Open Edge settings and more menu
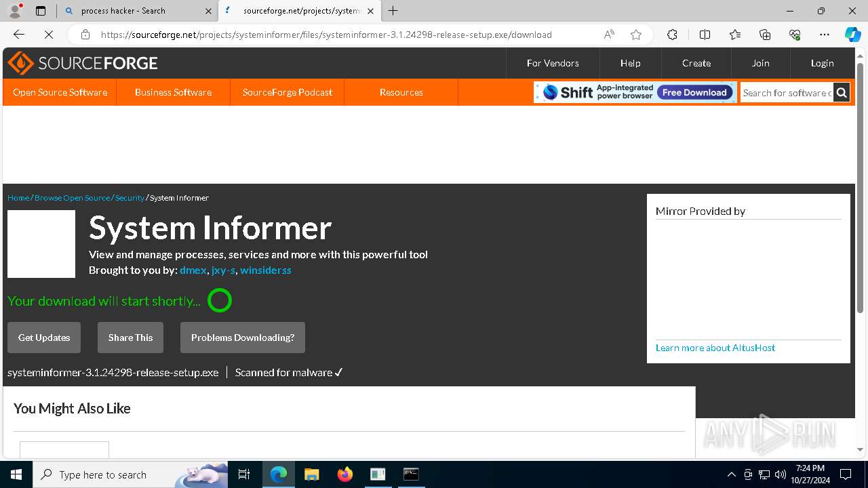This screenshot has height=488, width=868. [x=825, y=35]
